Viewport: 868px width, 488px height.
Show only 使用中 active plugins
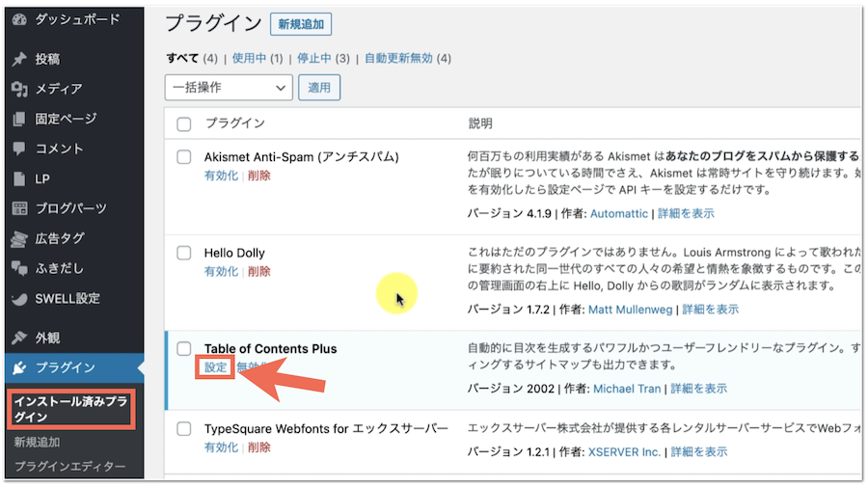click(249, 58)
